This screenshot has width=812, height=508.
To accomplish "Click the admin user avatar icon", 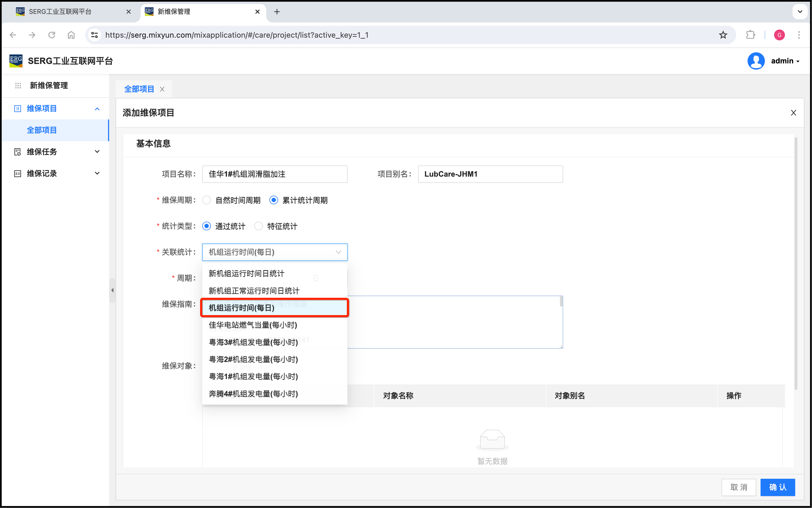I will point(756,61).
